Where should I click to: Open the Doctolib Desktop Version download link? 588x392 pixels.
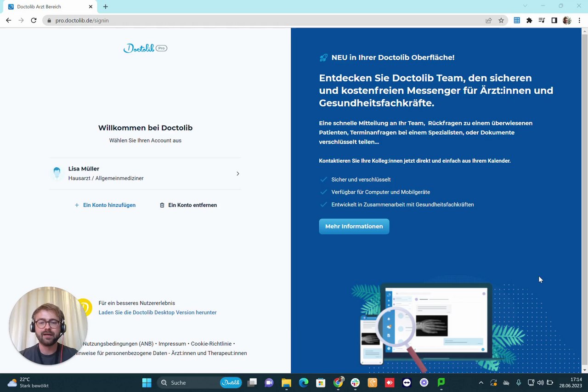point(158,312)
